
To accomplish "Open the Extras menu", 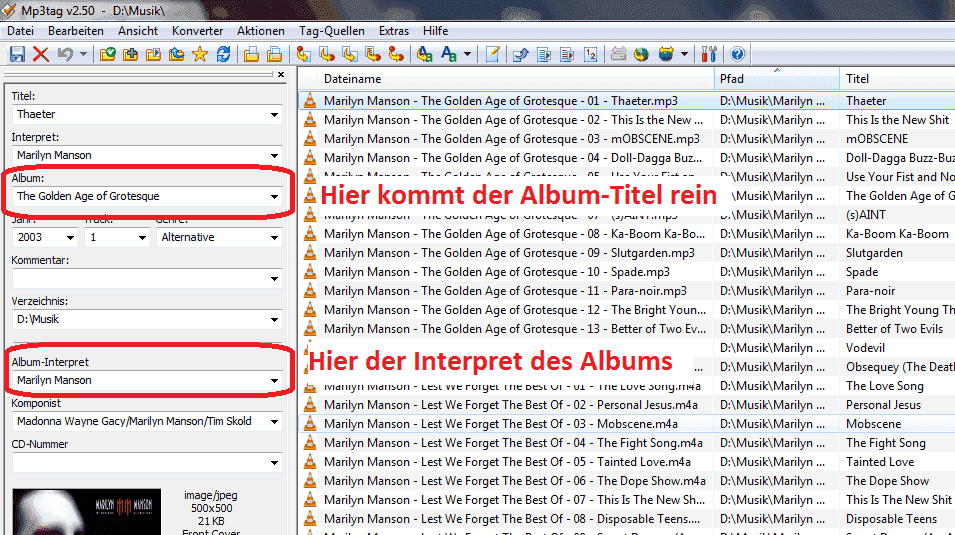I will [x=393, y=30].
